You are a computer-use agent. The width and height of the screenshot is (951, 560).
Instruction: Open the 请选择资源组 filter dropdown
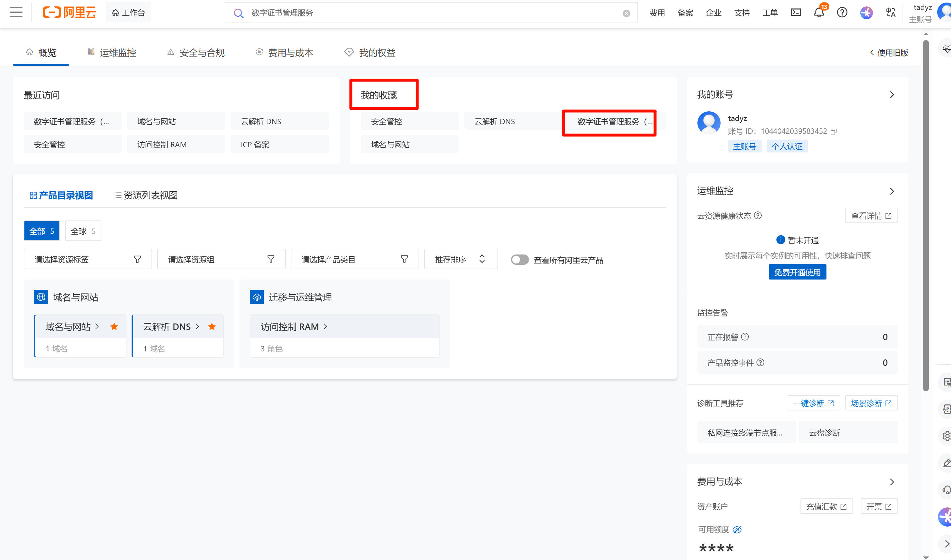(x=221, y=259)
